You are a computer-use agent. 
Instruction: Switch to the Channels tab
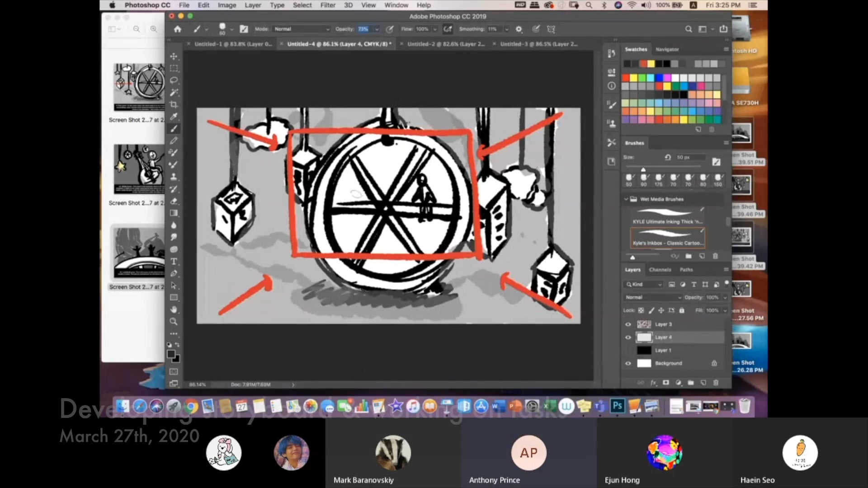(660, 269)
